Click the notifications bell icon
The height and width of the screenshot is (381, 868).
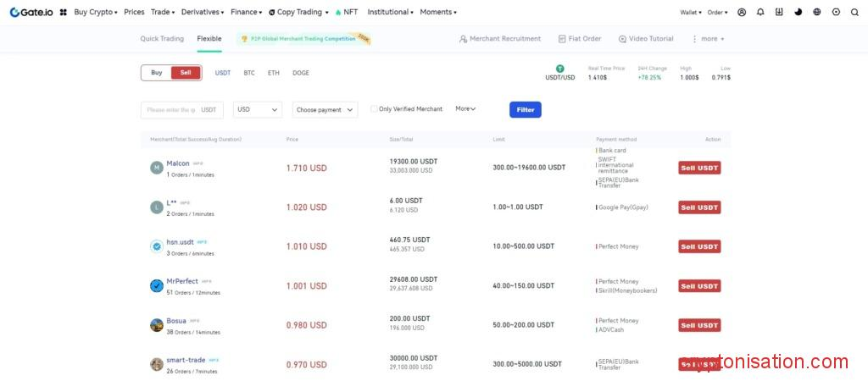[x=760, y=13]
